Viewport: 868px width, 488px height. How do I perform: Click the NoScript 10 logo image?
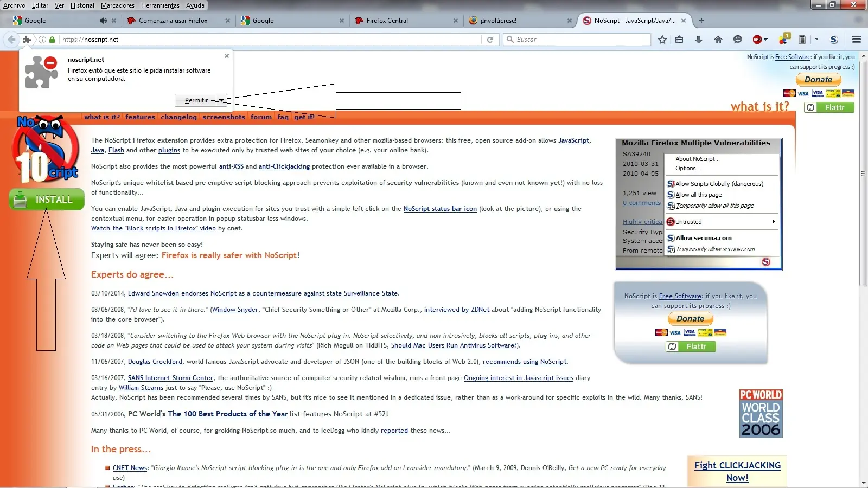tap(47, 149)
